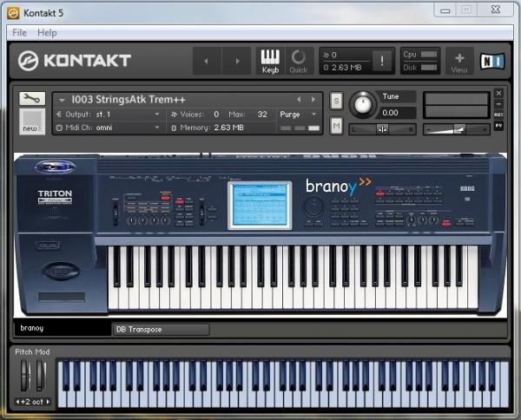Screen dimensions: 521x420
Task: Solo the instrument with S button
Action: (x=336, y=101)
